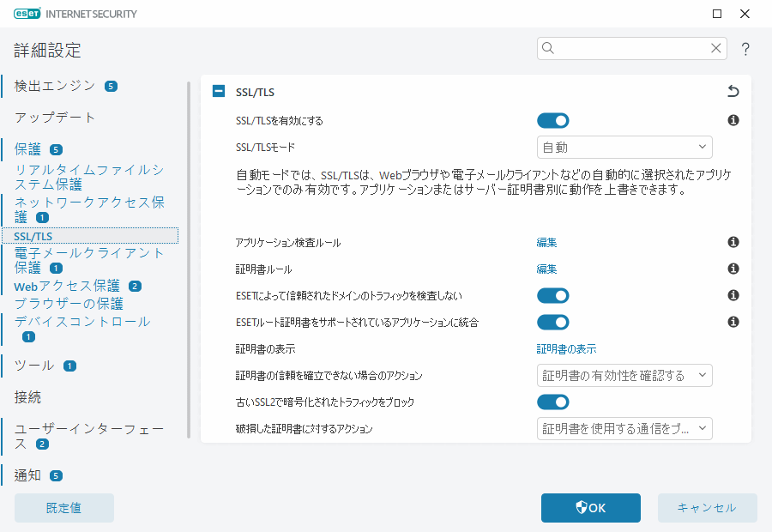The height and width of the screenshot is (532, 772).
Task: Click the info icon beside 証明書ルール
Action: (x=733, y=269)
